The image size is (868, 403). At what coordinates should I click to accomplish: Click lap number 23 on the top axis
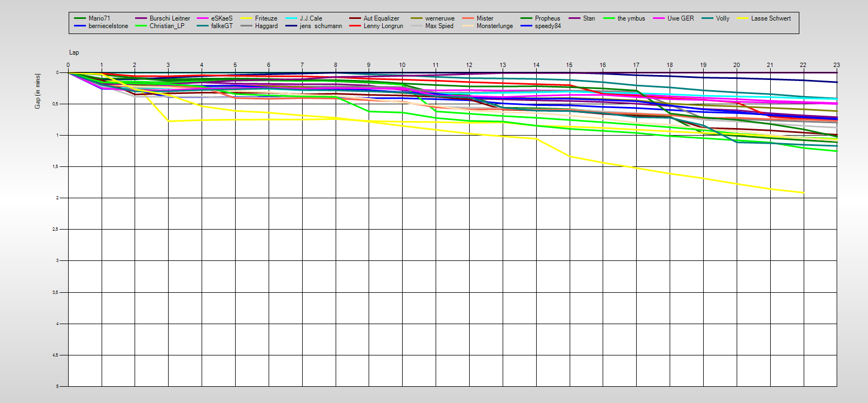tap(837, 65)
